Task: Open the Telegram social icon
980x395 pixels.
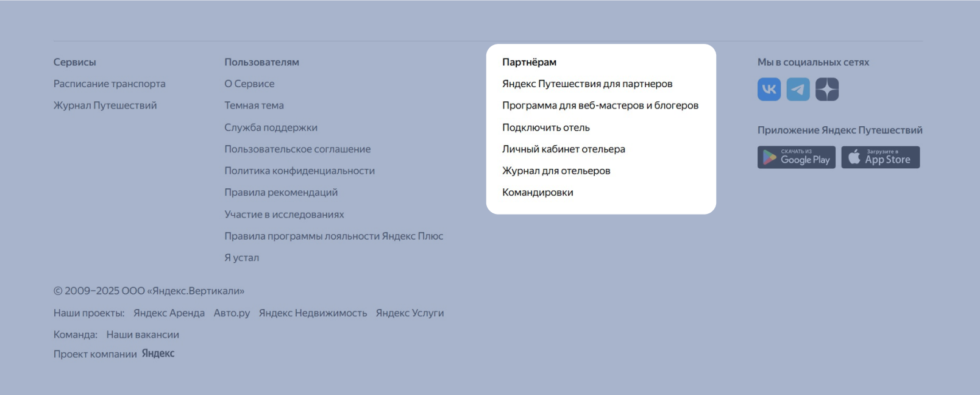Action: 798,89
